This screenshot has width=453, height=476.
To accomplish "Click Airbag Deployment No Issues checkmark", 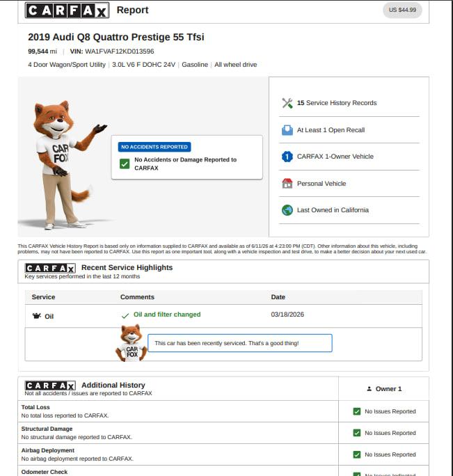I will 357,454.
